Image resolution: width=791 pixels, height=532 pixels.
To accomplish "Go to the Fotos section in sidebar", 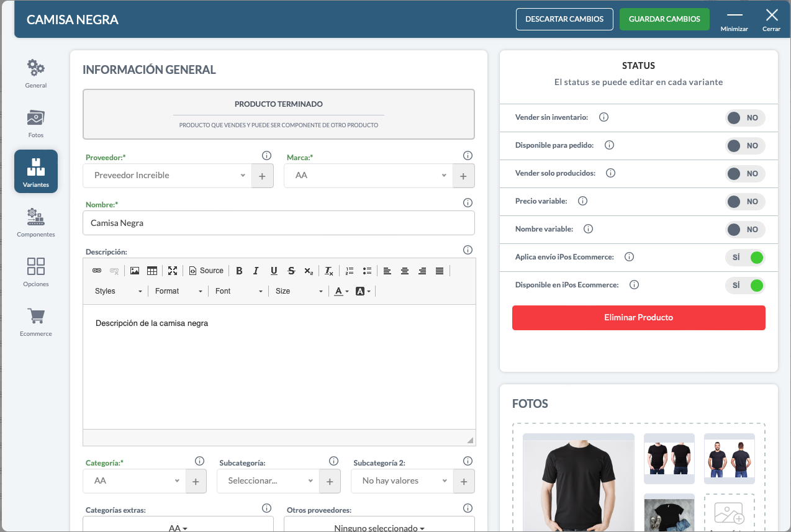I will [36, 123].
